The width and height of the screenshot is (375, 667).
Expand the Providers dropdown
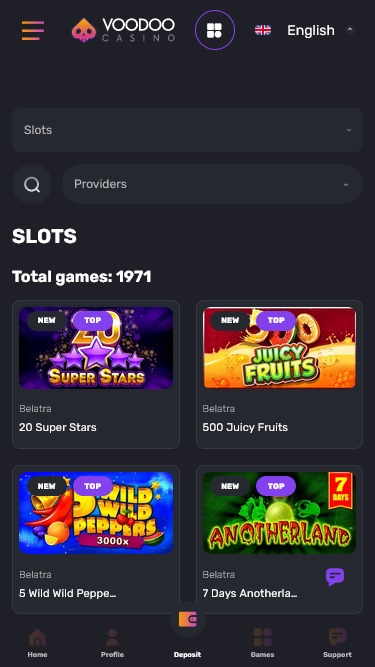[x=212, y=184]
